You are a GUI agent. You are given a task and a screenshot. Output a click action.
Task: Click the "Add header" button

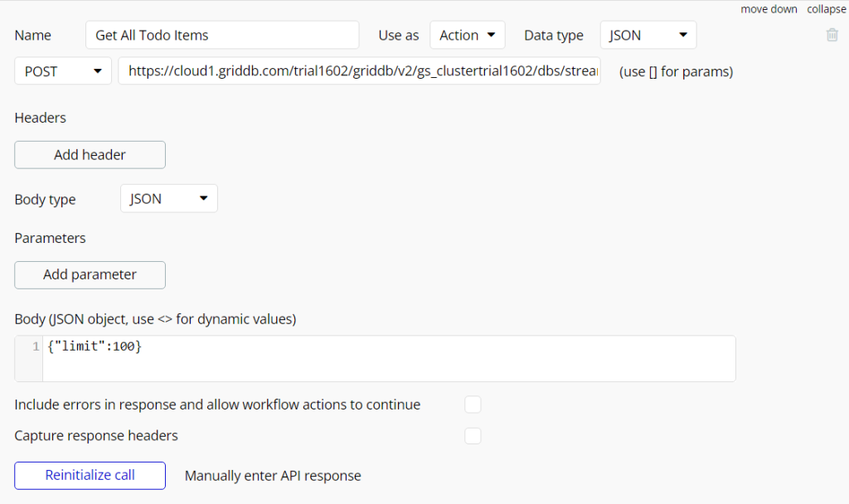coord(90,154)
